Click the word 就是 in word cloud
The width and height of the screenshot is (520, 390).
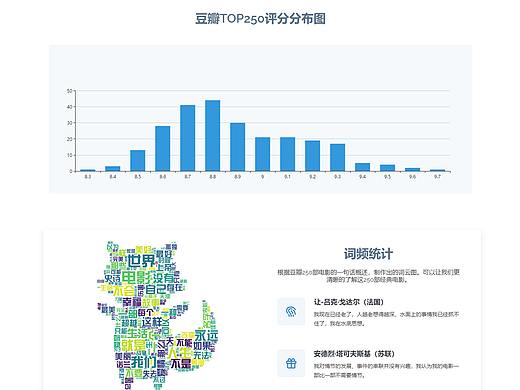click(x=133, y=345)
